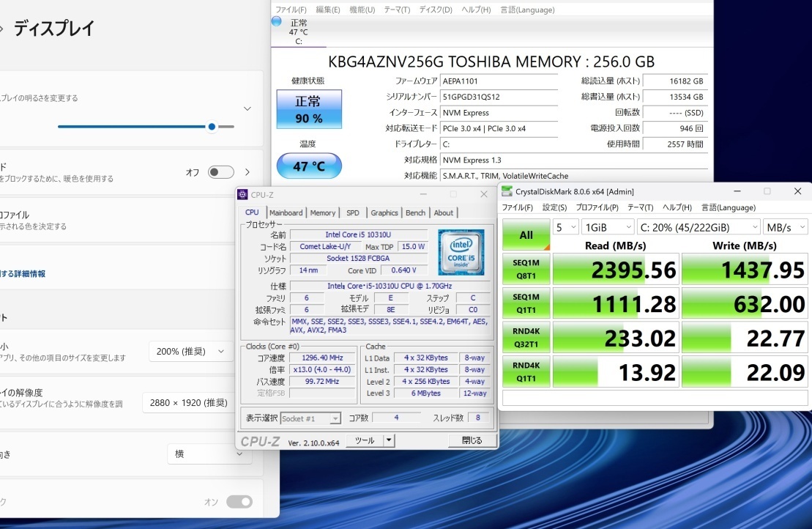Click the 1111.28 read result
The height and width of the screenshot is (529, 812).
616,303
